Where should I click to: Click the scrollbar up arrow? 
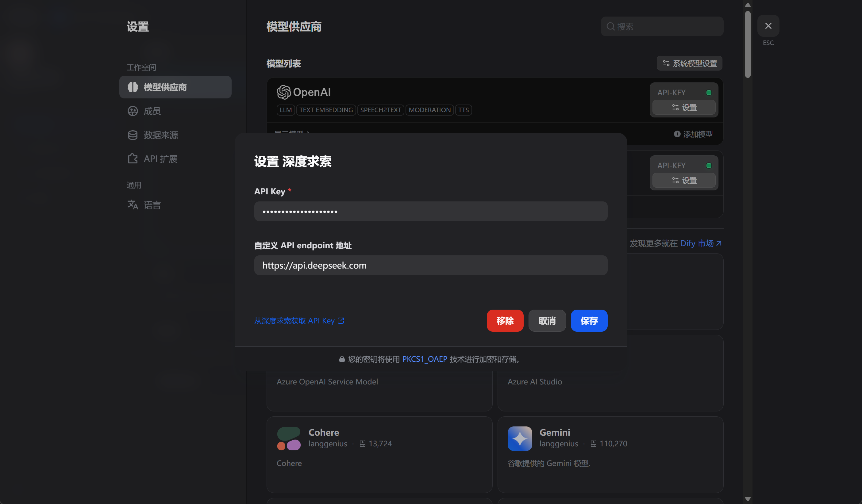pos(748,5)
